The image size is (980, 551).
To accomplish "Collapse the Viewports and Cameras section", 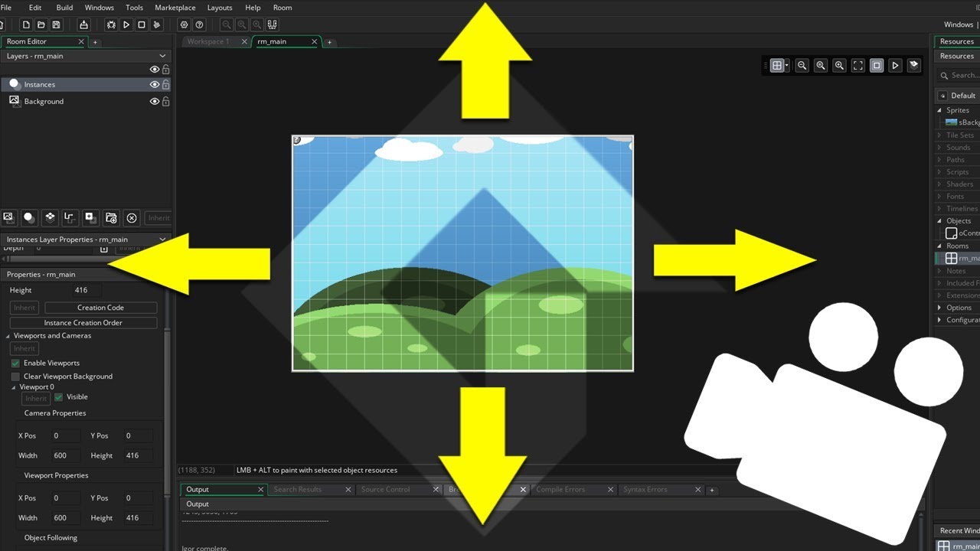I will [x=6, y=335].
